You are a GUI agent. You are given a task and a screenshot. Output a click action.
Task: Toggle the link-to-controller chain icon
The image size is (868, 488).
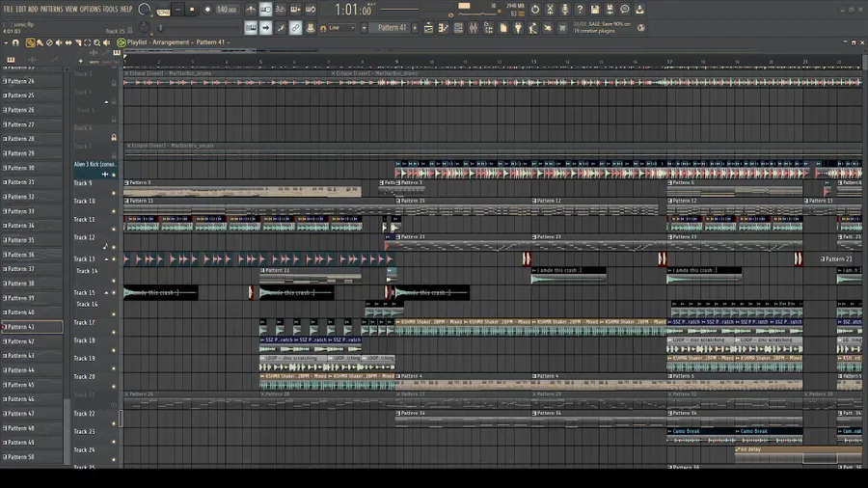(296, 28)
